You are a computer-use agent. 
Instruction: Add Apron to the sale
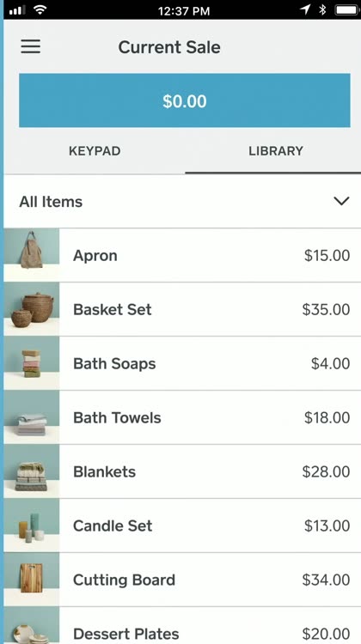[182, 255]
